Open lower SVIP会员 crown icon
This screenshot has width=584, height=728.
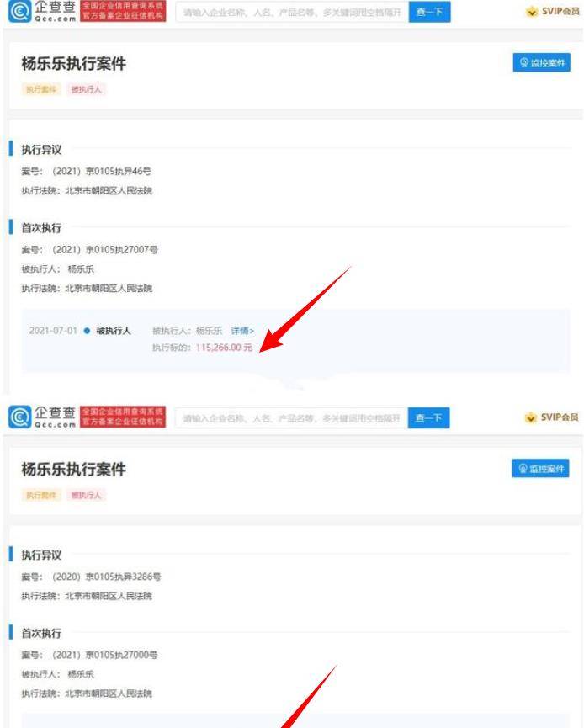click(531, 417)
